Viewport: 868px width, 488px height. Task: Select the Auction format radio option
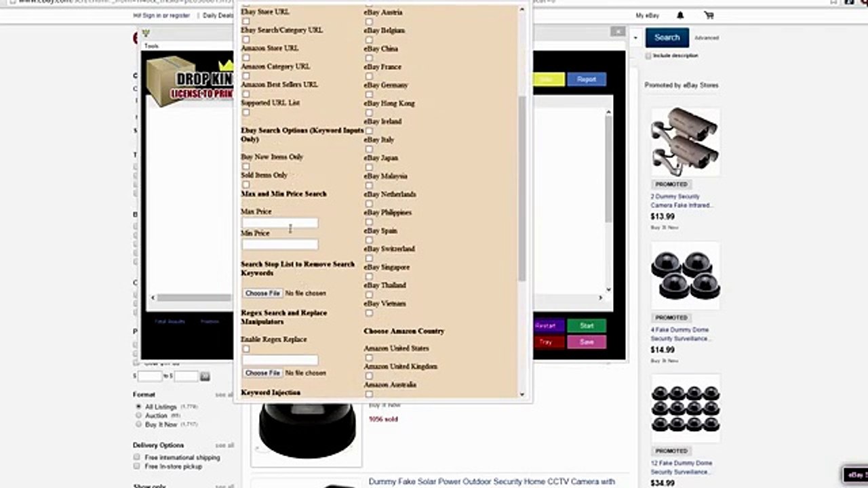click(138, 415)
